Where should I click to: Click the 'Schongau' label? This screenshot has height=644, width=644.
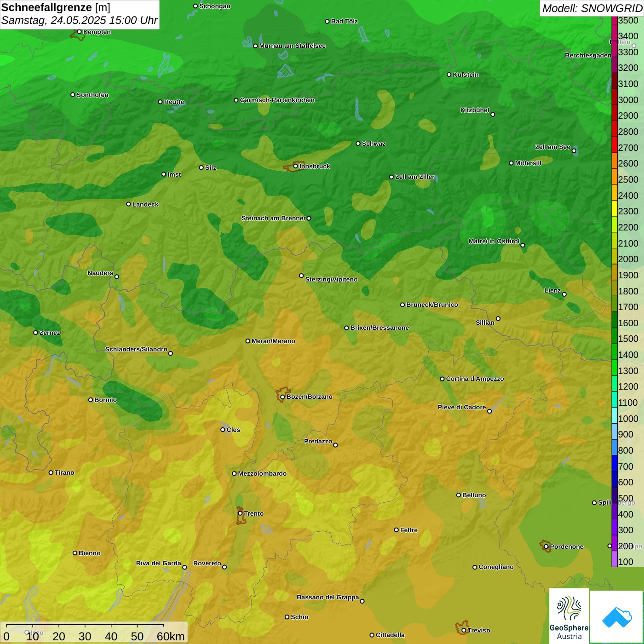[215, 6]
